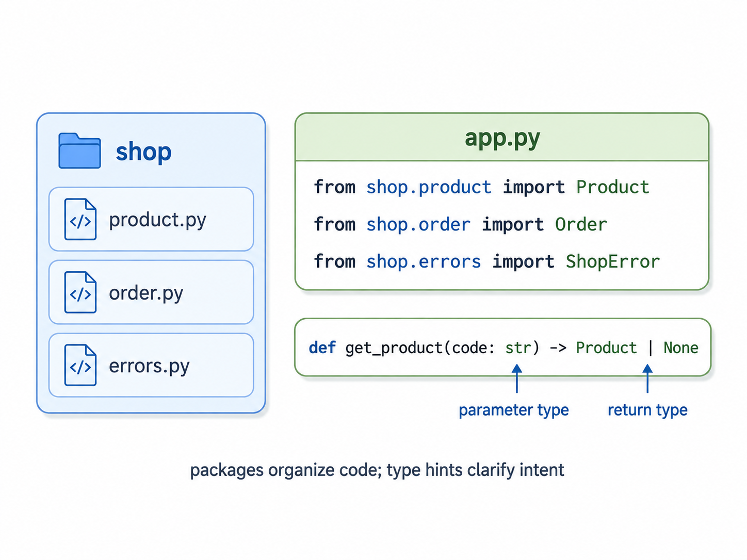Screen dimensions: 747x560
Task: Click the def keyword
Action: (322, 348)
